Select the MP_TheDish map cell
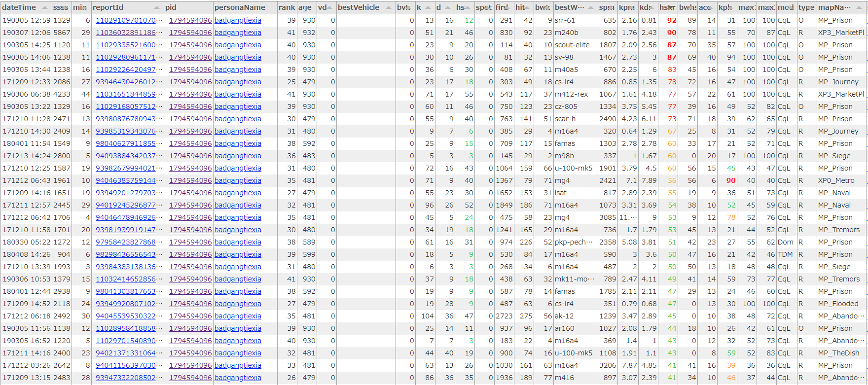 [x=842, y=353]
